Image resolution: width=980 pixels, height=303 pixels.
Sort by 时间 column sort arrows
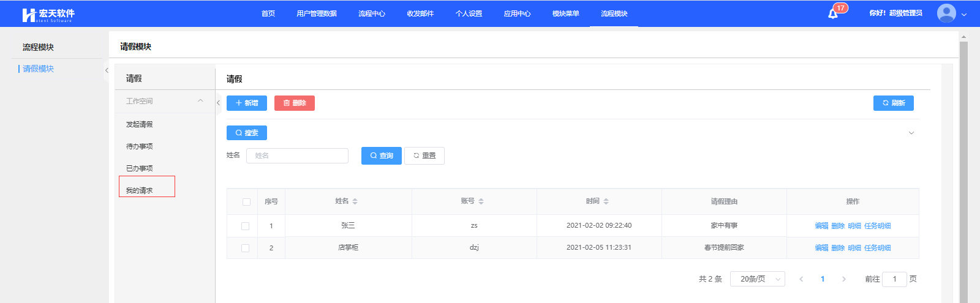tap(606, 201)
